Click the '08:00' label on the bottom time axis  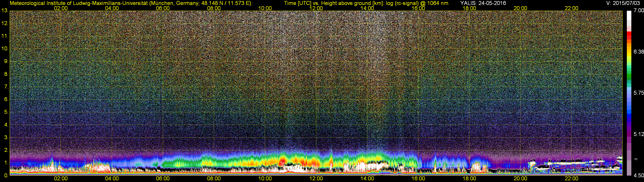tap(214, 179)
